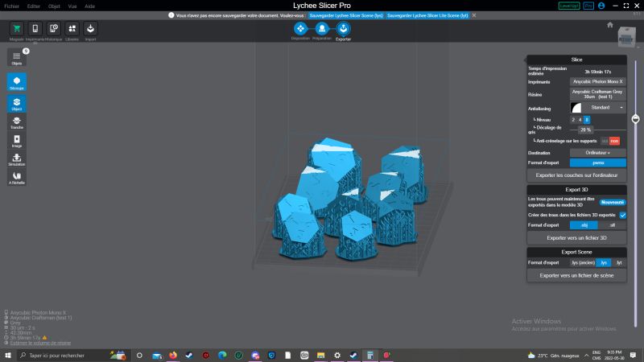The height and width of the screenshot is (362, 644).
Task: Go to the Exporter step icon
Action: coord(344,28)
